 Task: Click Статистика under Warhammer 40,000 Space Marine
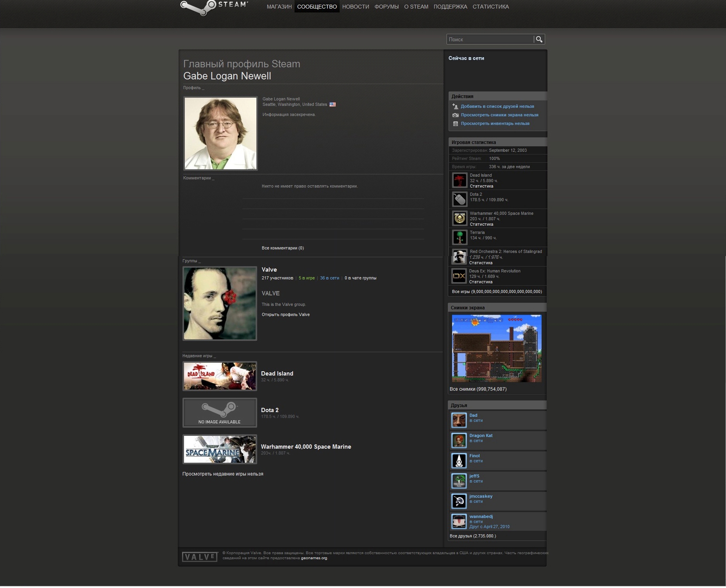481,224
